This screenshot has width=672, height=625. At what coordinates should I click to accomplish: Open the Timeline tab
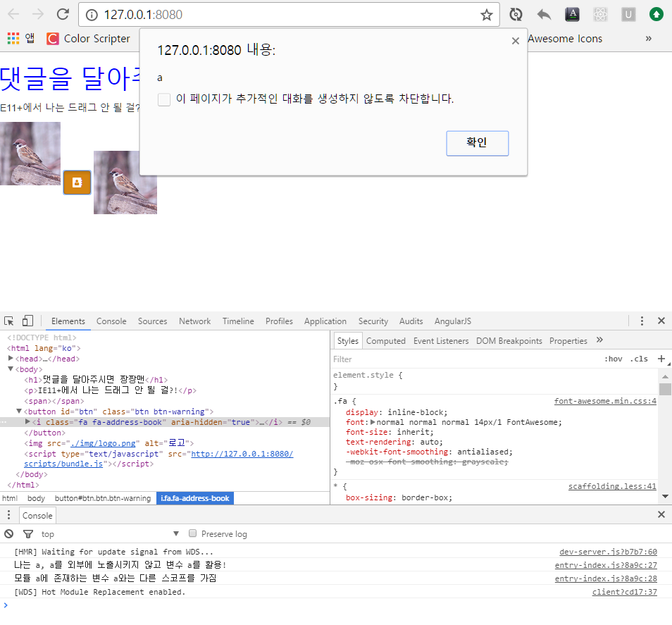tap(238, 321)
